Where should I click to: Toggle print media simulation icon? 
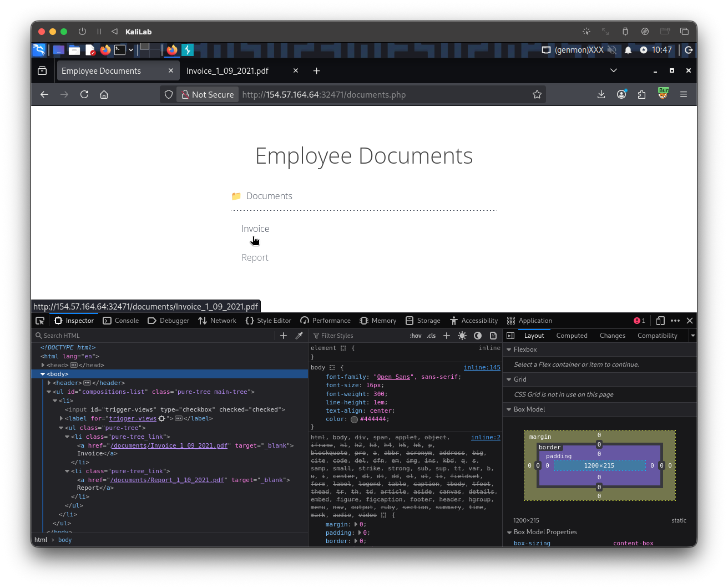coord(493,336)
